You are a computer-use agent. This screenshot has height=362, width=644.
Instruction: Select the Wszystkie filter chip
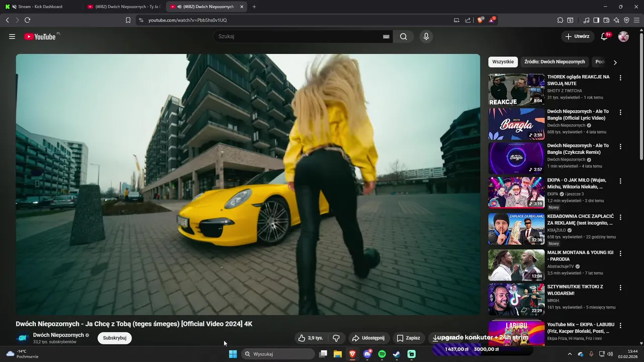pos(503,62)
